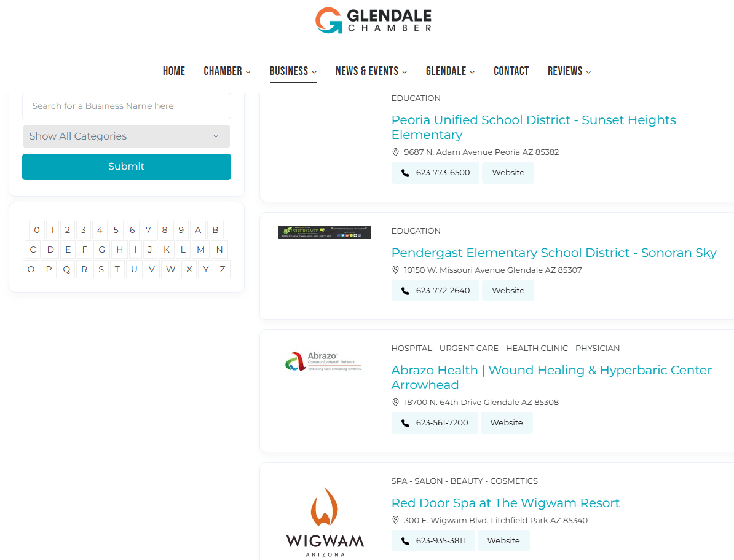Filter businesses by letter X
This screenshot has width=734, height=560.
coord(189,269)
